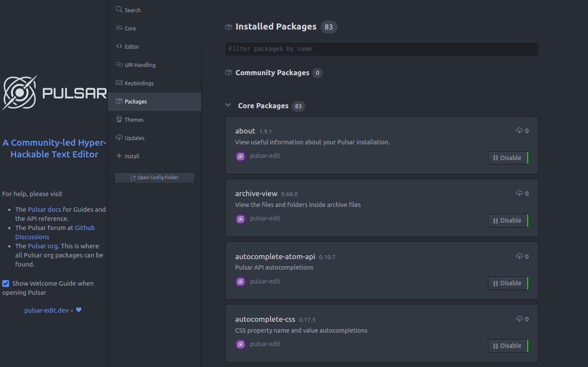This screenshot has height=367, width=588.
Task: Open the autocomplete-atom-api package title
Action: click(x=275, y=257)
